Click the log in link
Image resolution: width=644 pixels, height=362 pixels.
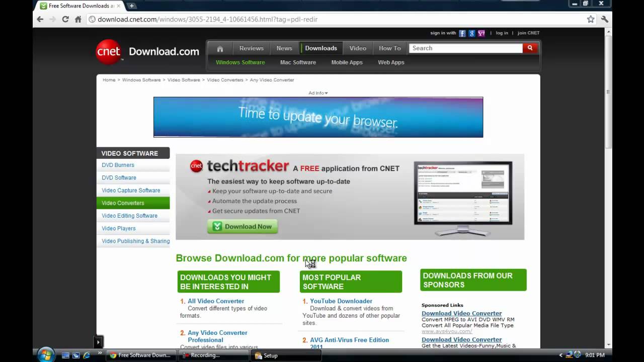pyautogui.click(x=502, y=33)
